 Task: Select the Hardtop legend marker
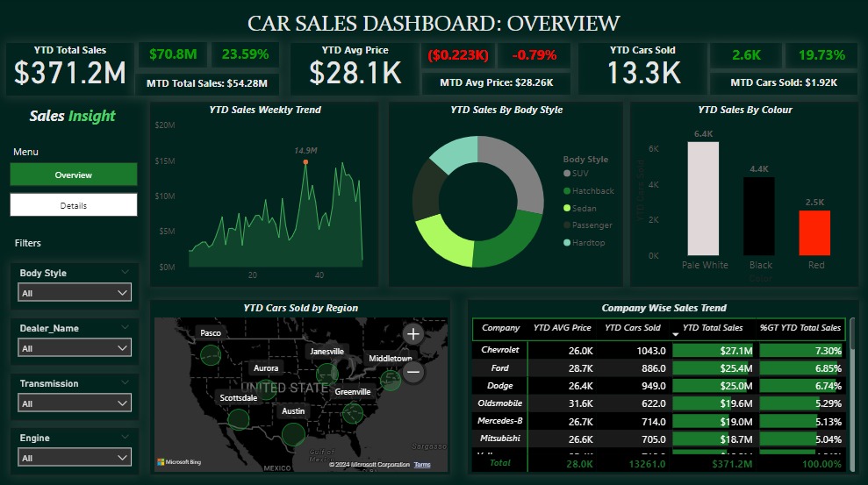567,242
